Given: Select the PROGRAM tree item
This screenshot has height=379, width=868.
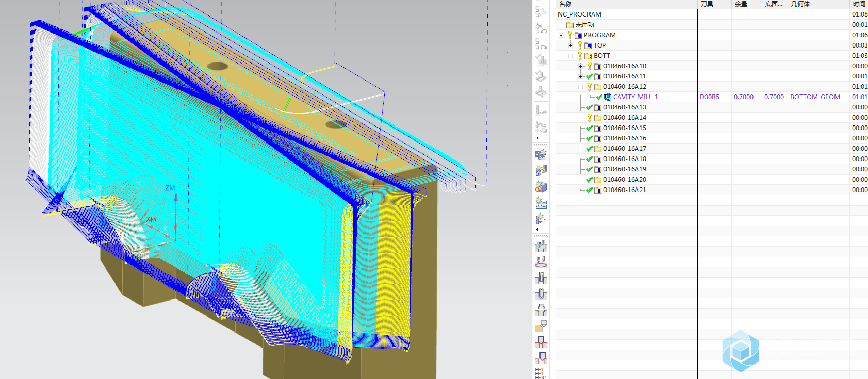Looking at the screenshot, I should point(599,35).
